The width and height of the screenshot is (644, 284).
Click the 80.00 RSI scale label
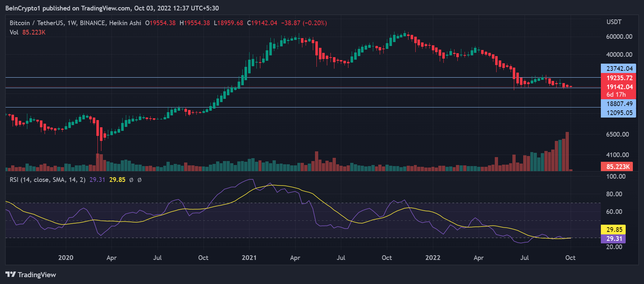[x=614, y=194]
